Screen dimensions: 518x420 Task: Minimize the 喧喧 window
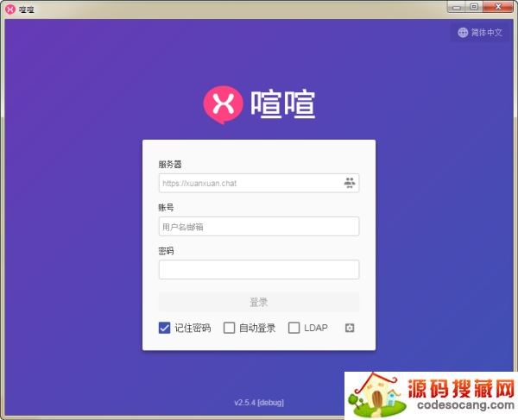pos(457,7)
